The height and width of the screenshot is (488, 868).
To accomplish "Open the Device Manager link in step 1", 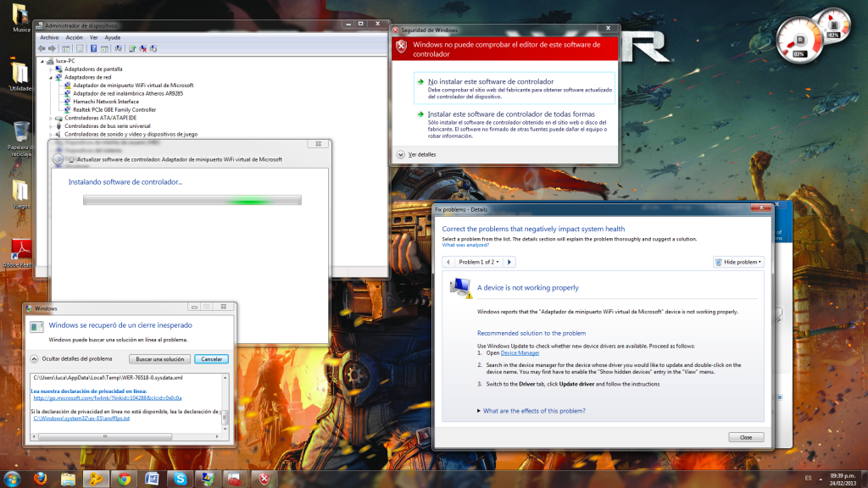I will click(520, 353).
